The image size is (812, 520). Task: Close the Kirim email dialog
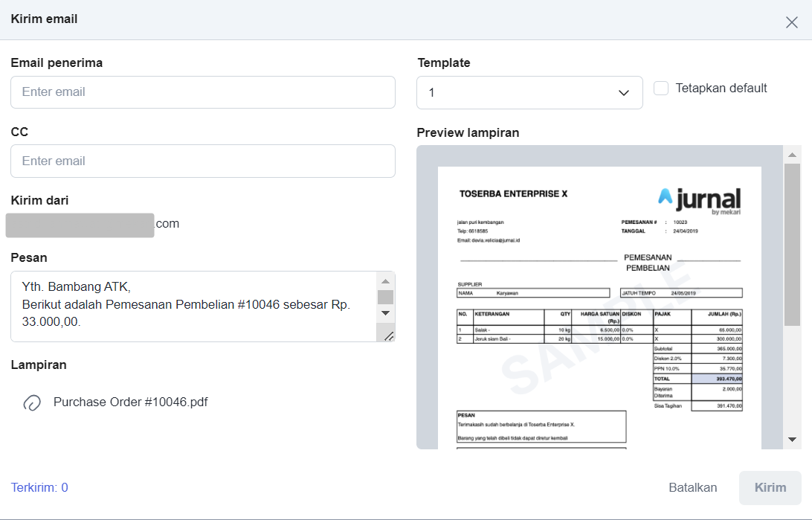pyautogui.click(x=791, y=22)
